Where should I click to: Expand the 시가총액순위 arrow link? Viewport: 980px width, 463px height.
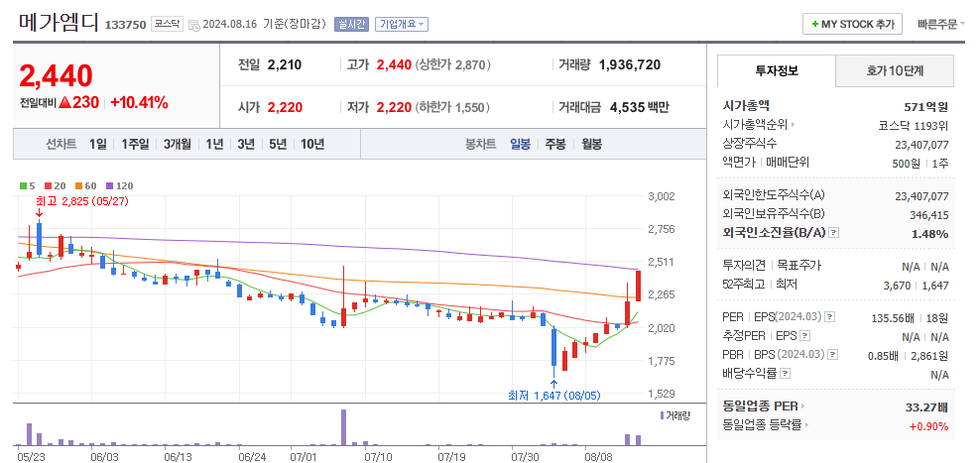pyautogui.click(x=793, y=124)
